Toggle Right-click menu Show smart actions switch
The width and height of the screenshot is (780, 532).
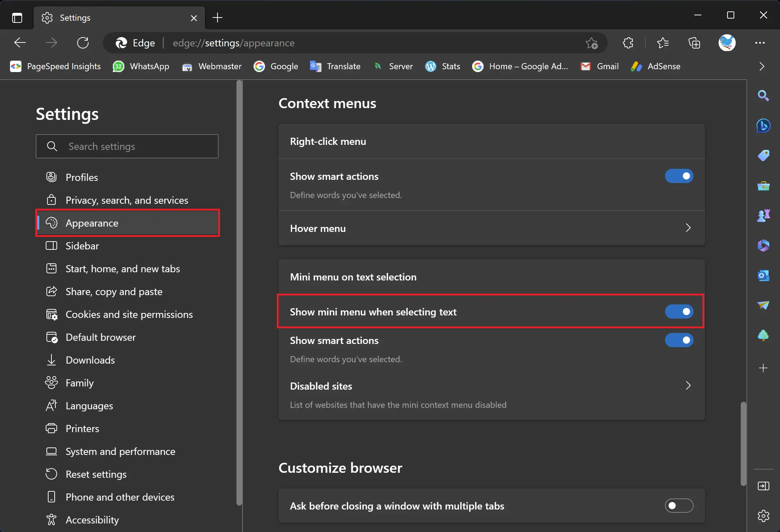(679, 176)
